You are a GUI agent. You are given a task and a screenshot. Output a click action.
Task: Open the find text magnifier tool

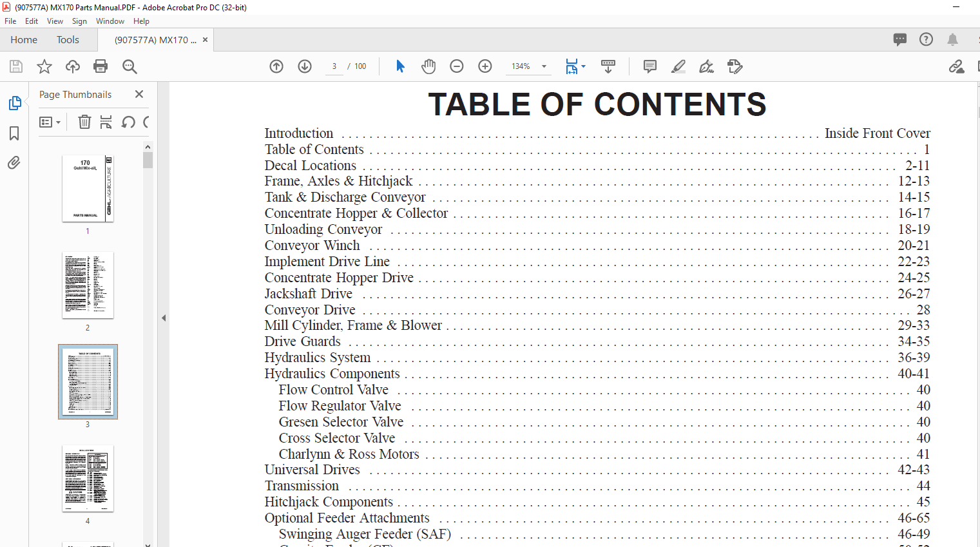130,66
